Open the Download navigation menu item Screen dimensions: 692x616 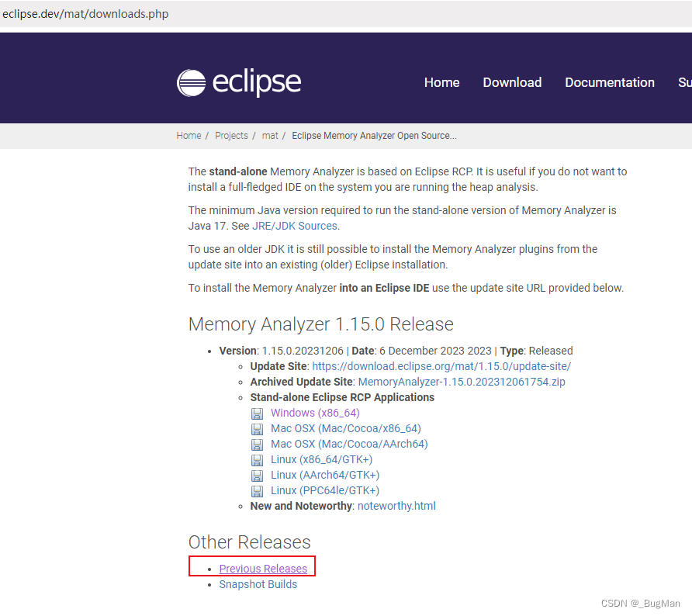click(x=512, y=82)
